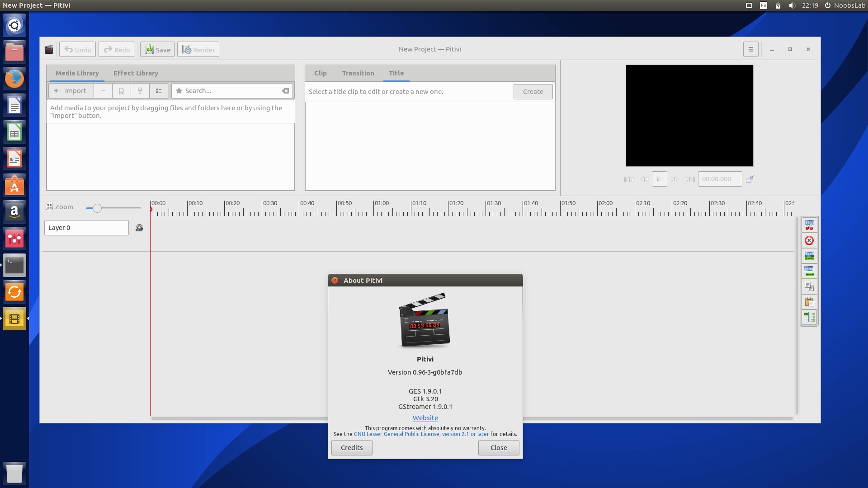Click the timeline Zoom slider
The width and height of the screenshot is (868, 488).
tap(97, 208)
